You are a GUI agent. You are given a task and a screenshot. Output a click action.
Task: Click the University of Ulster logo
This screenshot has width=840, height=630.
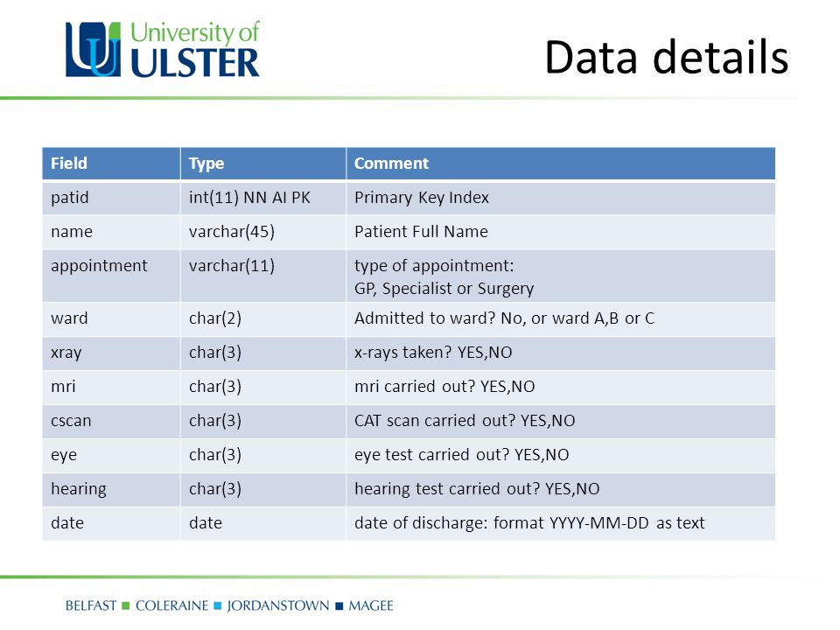pos(163,49)
